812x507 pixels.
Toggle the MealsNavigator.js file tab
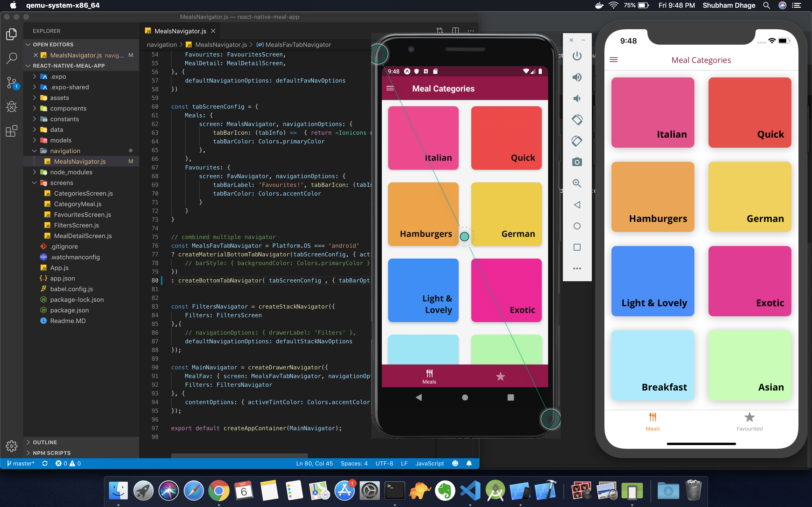[x=178, y=30]
